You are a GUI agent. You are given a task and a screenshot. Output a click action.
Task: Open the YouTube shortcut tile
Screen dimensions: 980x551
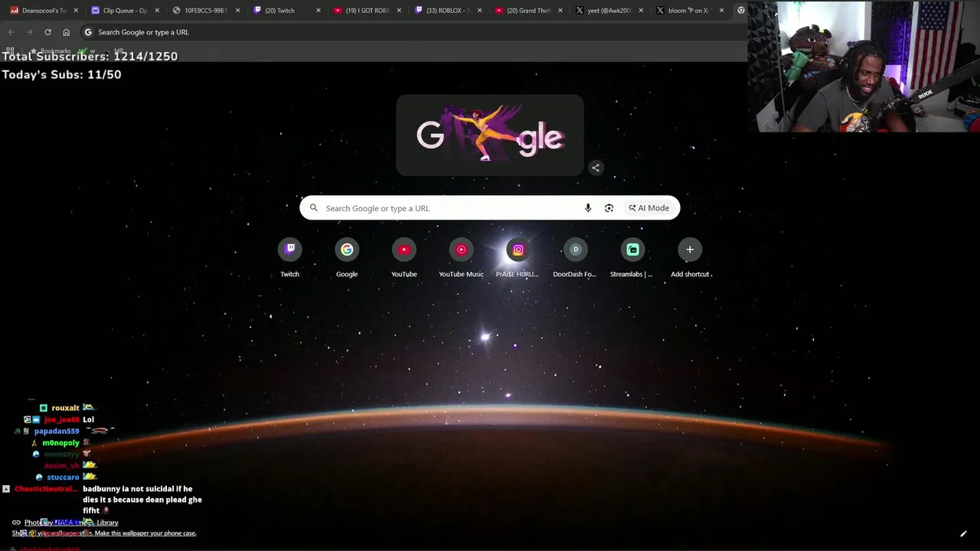pyautogui.click(x=404, y=258)
